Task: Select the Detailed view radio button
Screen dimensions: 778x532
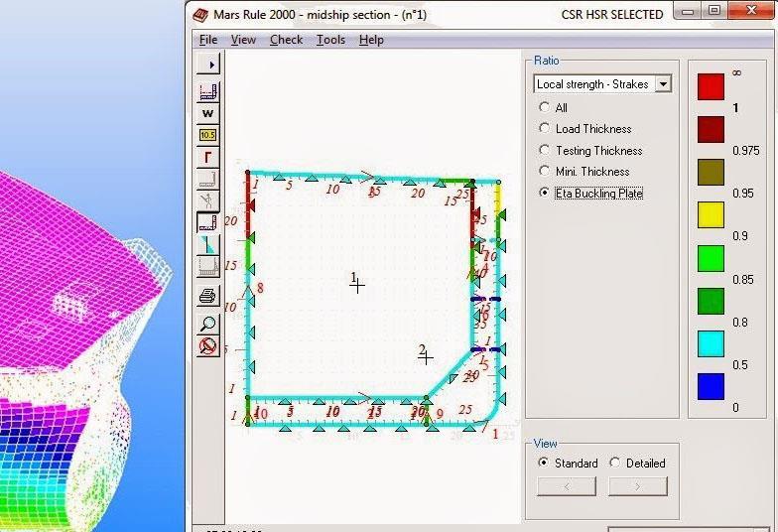Action: [x=614, y=463]
